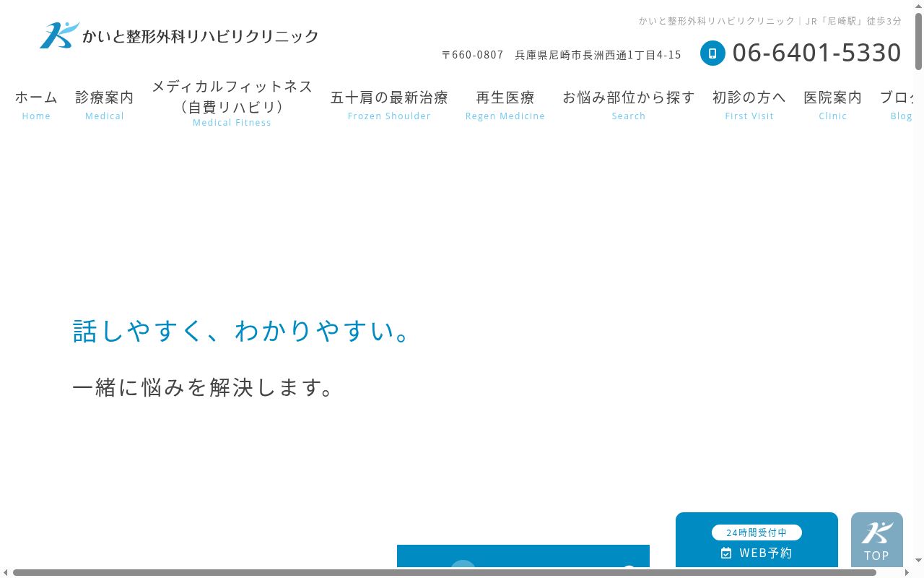Click the vertical scrollbar thumb

click(x=918, y=41)
